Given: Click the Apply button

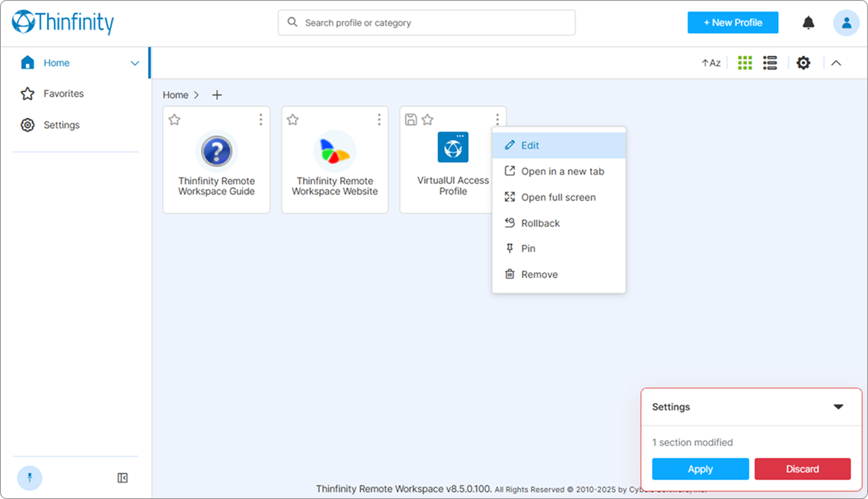Looking at the screenshot, I should click(x=700, y=469).
